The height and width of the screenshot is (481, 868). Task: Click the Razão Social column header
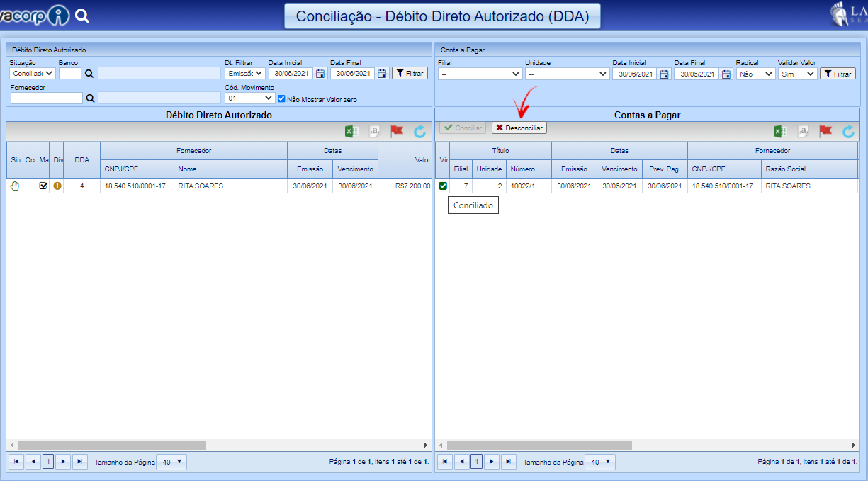coord(785,169)
